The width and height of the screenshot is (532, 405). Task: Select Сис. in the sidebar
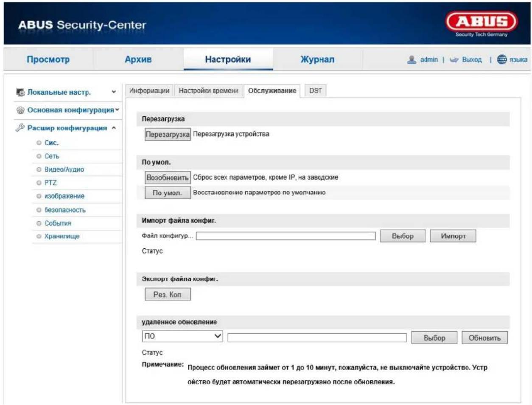[x=51, y=143]
